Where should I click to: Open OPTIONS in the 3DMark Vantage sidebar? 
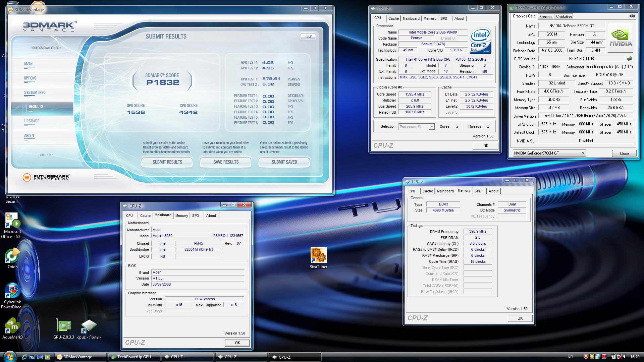[30, 78]
